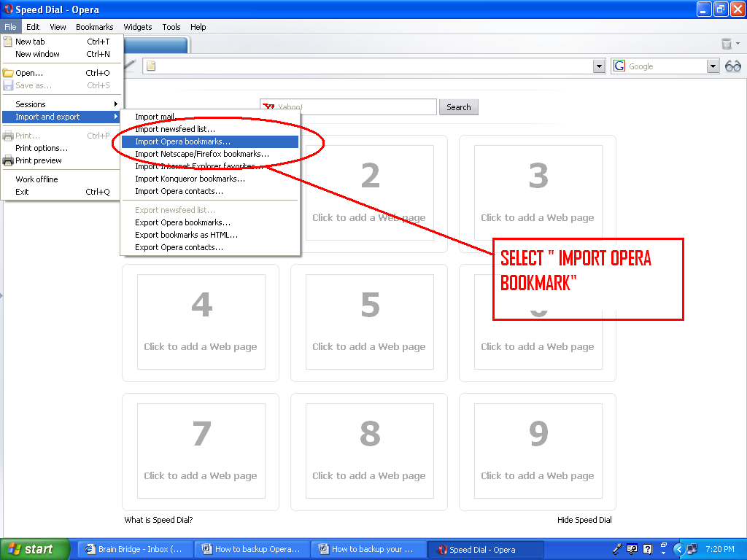
Task: Click the New tab page icon
Action: pyautogui.click(x=7, y=42)
